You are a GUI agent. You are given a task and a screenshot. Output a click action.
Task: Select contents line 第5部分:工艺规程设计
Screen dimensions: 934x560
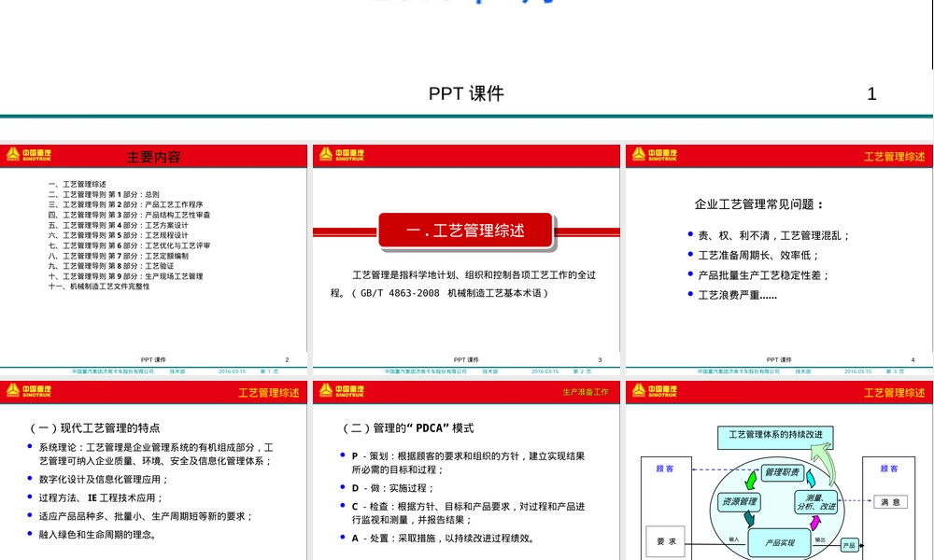coord(118,235)
